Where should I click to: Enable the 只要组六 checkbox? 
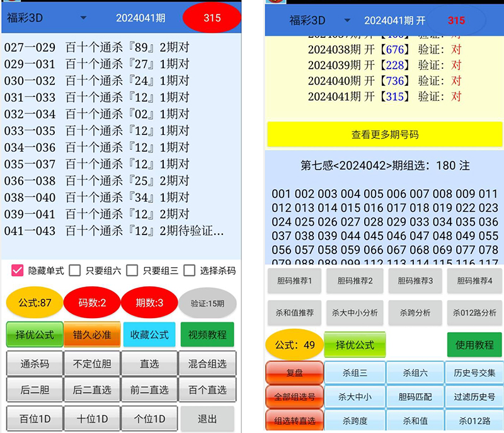click(75, 270)
